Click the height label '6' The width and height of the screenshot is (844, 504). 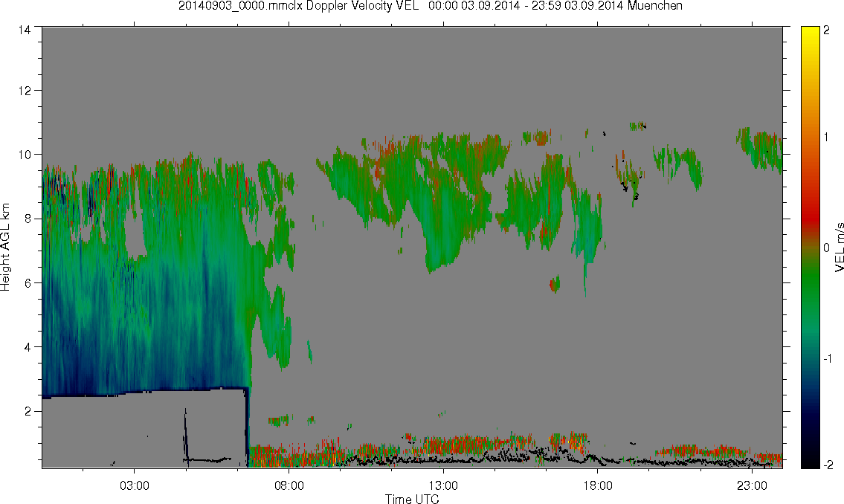pos(28,283)
